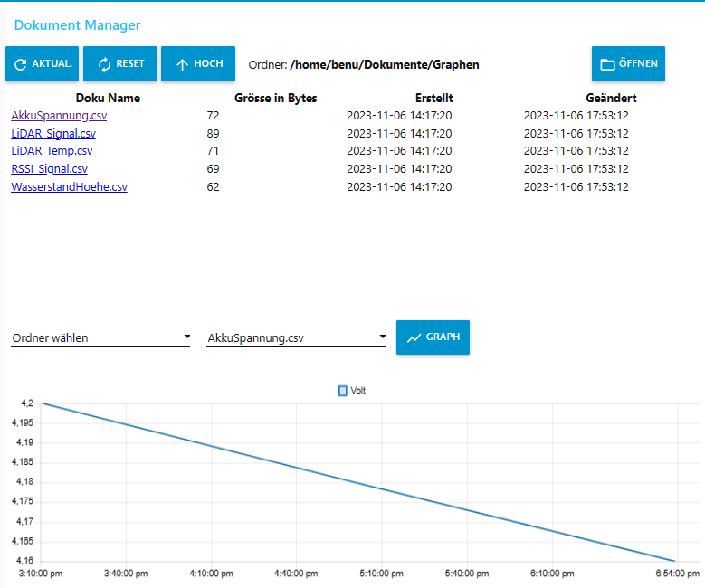Click the refresh icon on AKTUAL. button

tap(21, 64)
